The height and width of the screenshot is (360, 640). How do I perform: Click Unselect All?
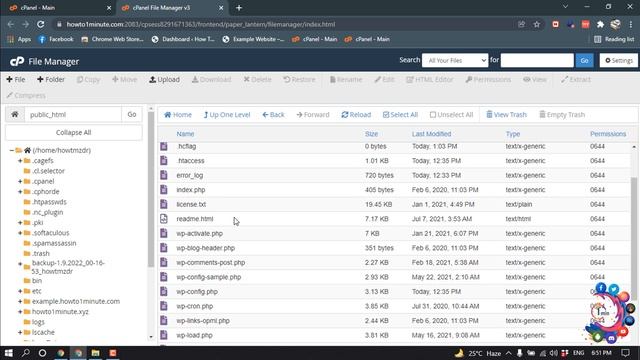(451, 115)
